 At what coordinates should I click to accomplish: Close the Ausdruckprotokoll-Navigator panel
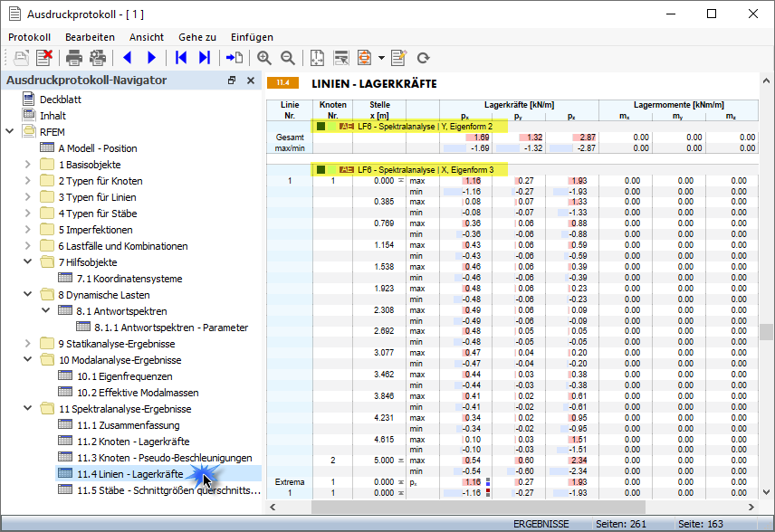click(251, 81)
